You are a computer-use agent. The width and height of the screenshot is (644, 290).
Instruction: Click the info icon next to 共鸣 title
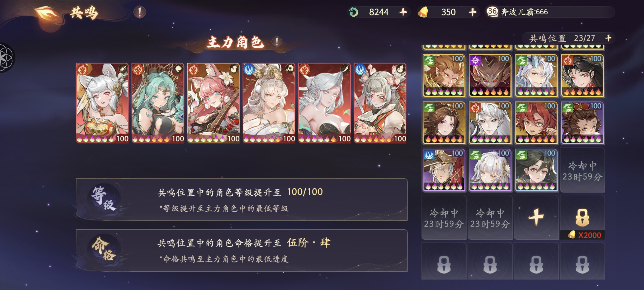point(139,12)
